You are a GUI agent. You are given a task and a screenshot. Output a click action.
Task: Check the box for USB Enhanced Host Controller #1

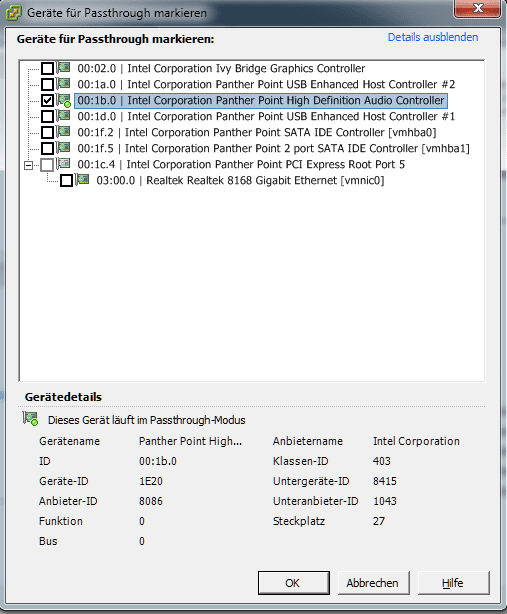47,116
